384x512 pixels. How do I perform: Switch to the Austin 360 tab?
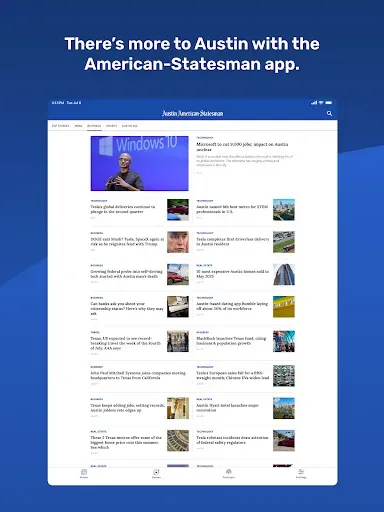click(130, 126)
